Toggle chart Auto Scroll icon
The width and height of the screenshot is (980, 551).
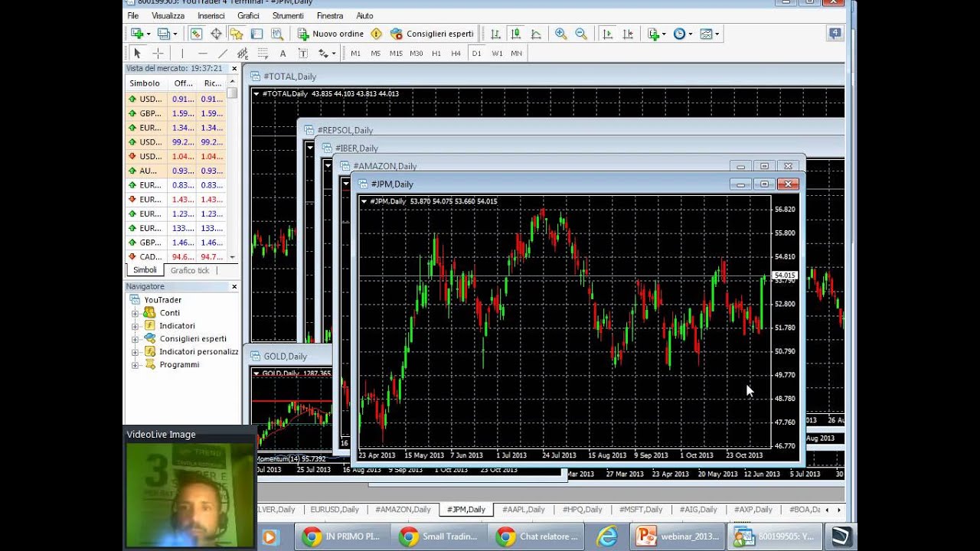click(x=607, y=34)
